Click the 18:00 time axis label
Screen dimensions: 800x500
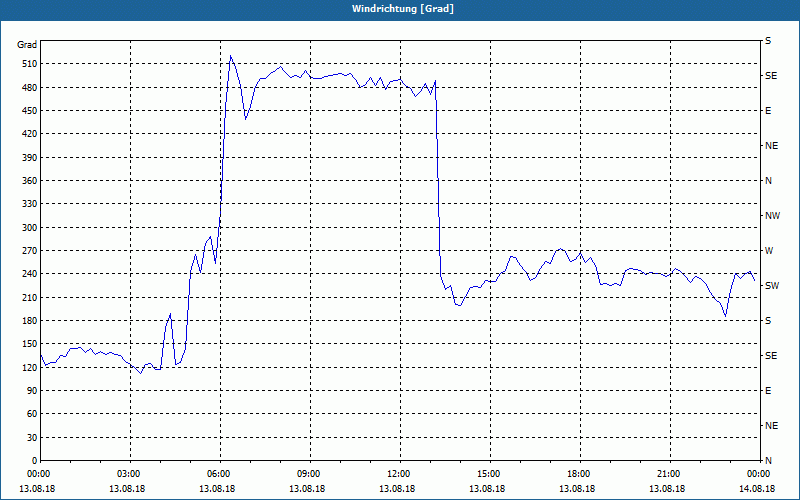tap(580, 474)
